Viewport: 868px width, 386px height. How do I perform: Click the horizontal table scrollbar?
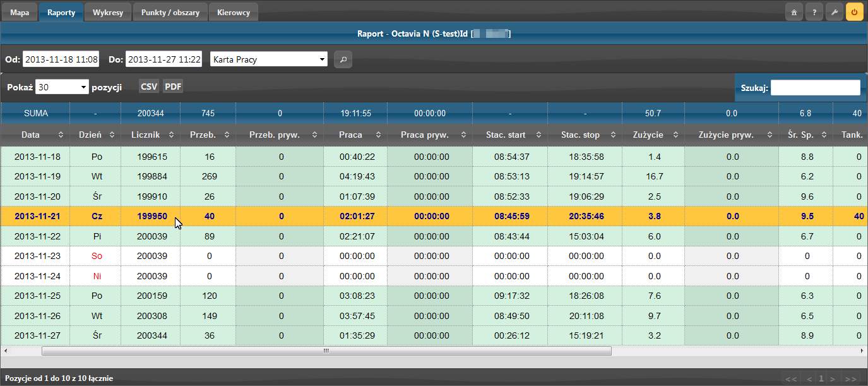click(326, 351)
